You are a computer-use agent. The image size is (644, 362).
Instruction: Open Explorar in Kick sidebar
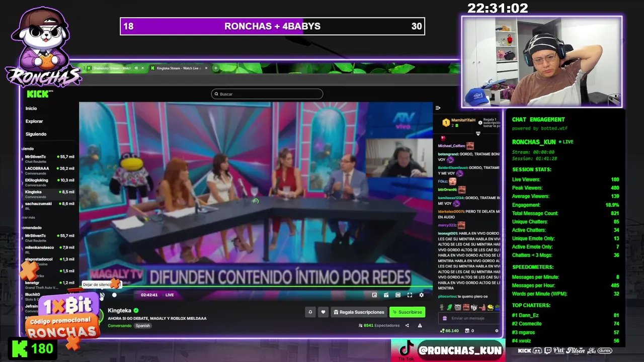[x=34, y=121]
